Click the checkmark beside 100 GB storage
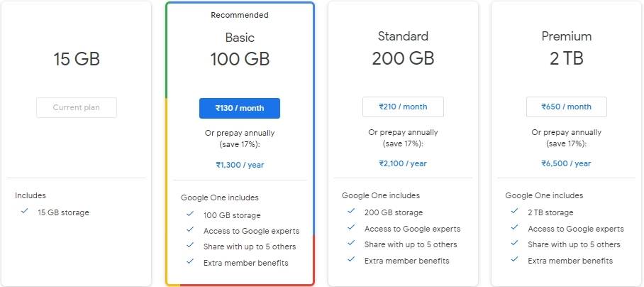Screen dimensions: 644x287 (190, 215)
